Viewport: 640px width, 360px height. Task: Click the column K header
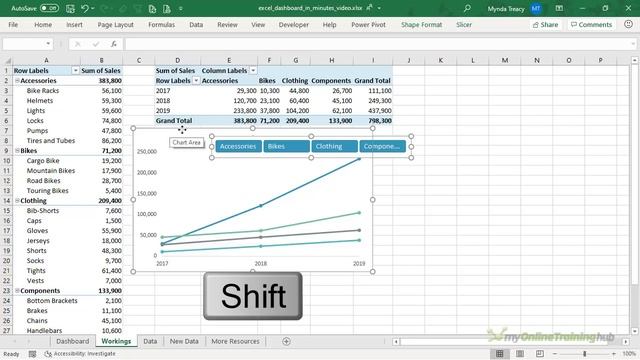(440, 60)
